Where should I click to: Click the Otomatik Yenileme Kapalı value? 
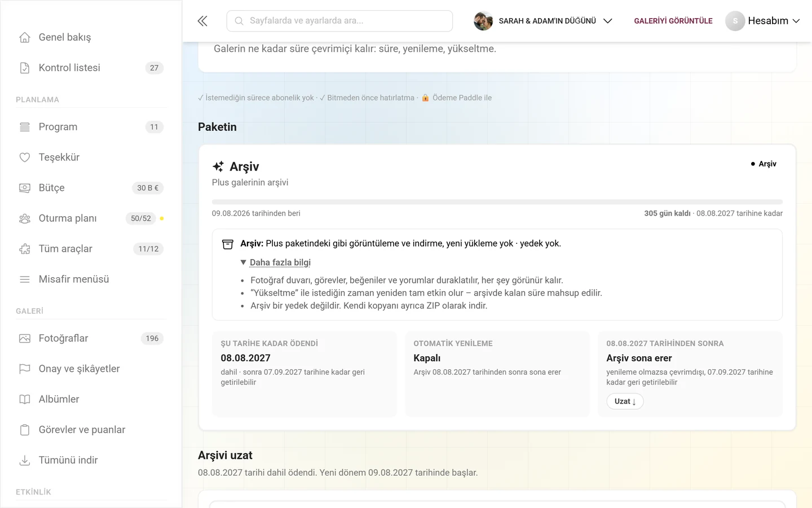coord(427,358)
